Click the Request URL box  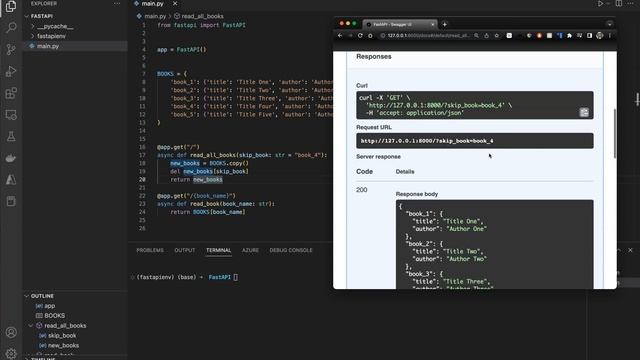point(475,141)
